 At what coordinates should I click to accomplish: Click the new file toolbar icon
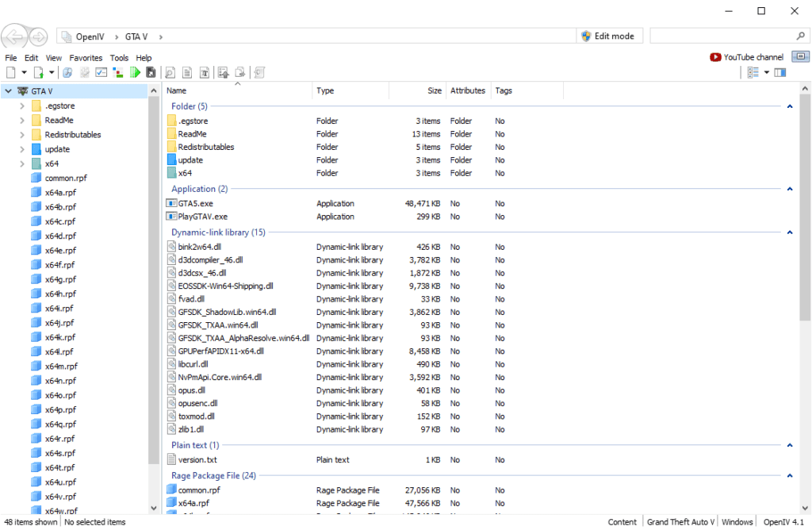tap(11, 72)
